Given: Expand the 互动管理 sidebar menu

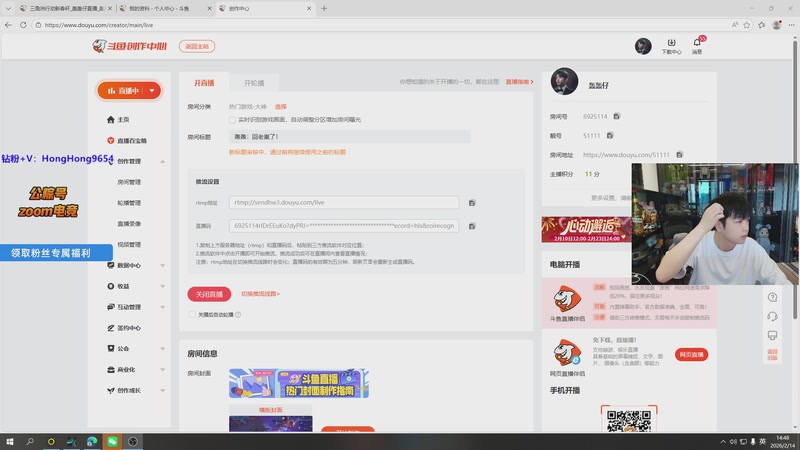Looking at the screenshot, I should click(x=162, y=307).
